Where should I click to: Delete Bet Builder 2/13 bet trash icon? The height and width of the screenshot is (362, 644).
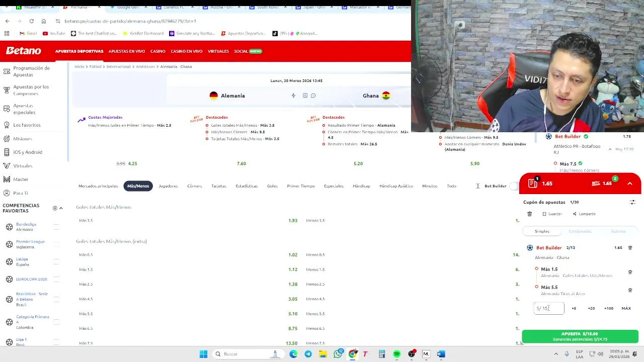pos(630,247)
